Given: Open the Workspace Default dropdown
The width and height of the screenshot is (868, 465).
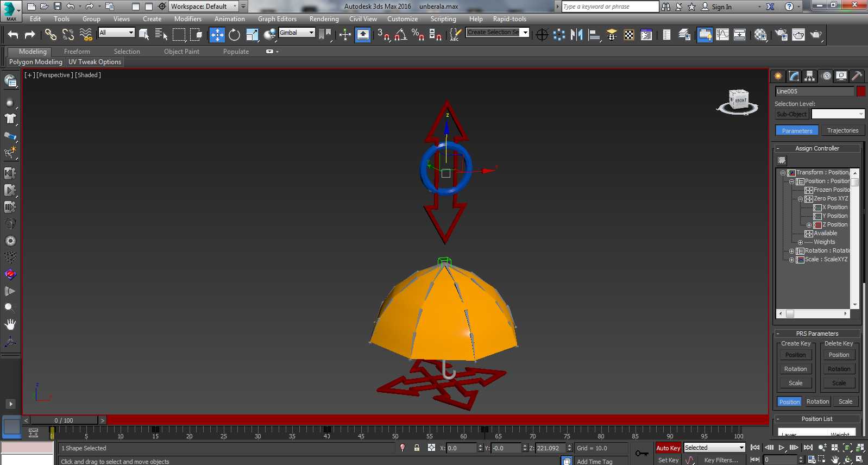Looking at the screenshot, I should (204, 7).
